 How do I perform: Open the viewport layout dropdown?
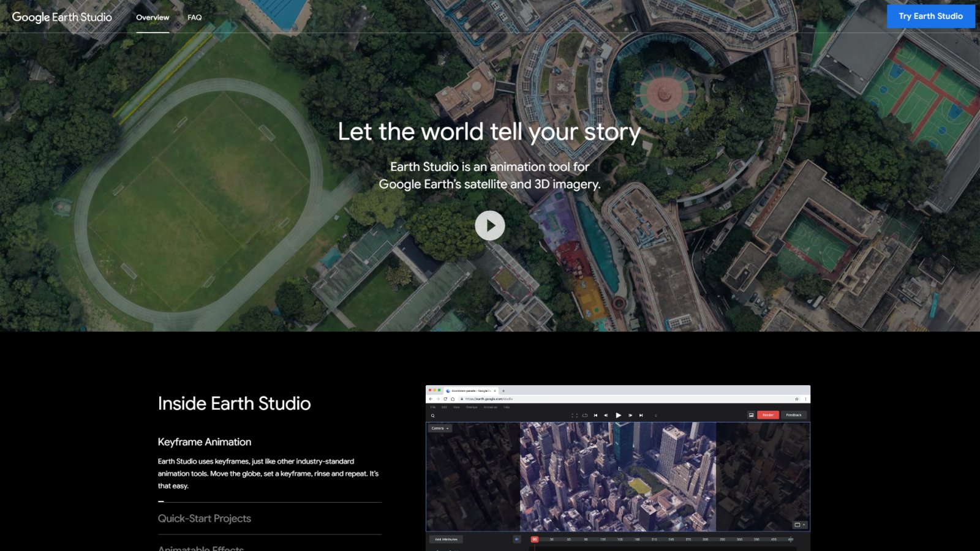point(800,525)
